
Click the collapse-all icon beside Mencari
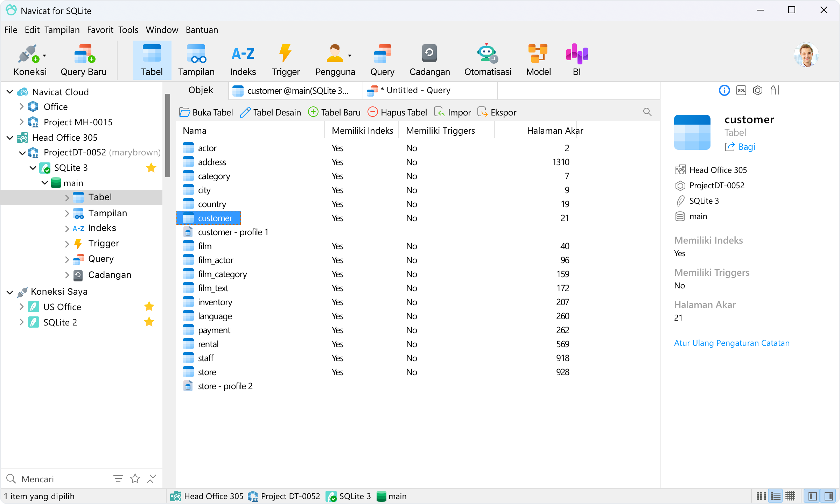(x=152, y=478)
